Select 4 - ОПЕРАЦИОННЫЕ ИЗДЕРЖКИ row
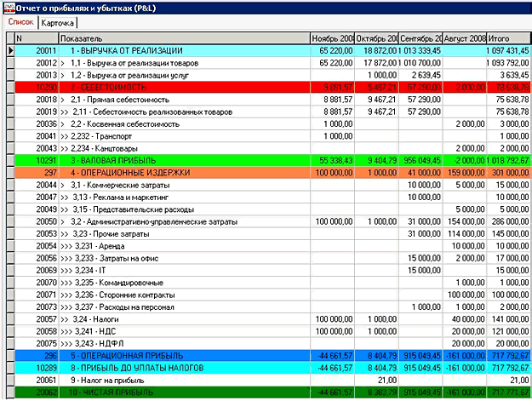This screenshot has height=401, width=532. [x=272, y=173]
